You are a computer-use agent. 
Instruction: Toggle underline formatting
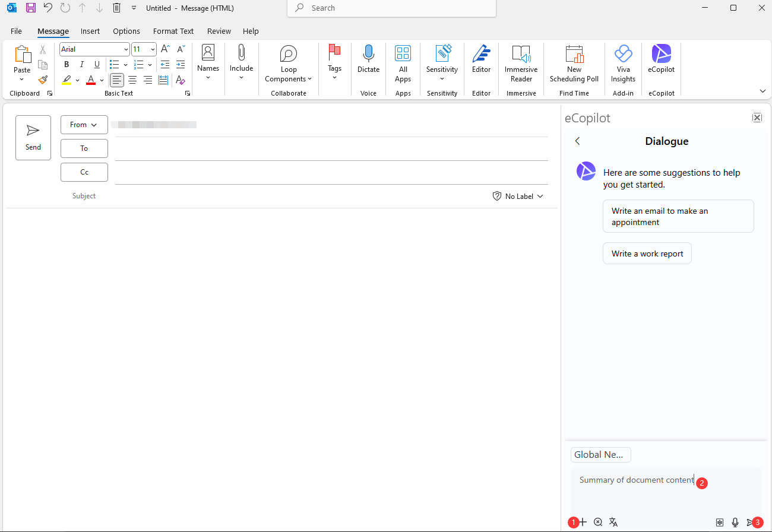tap(97, 65)
